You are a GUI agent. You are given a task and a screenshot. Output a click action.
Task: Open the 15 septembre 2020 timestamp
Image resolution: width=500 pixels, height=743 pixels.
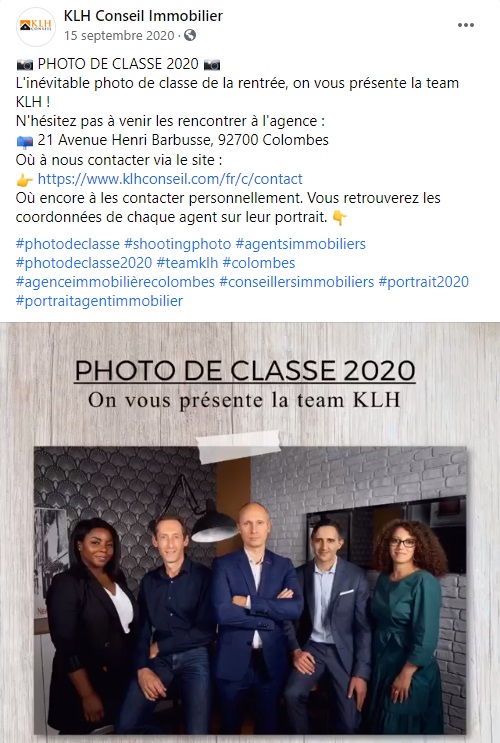tap(119, 36)
